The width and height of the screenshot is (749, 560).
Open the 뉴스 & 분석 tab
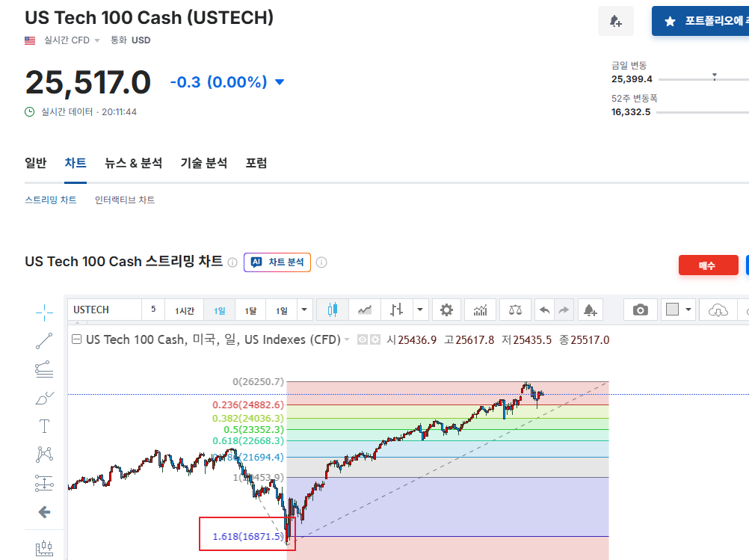coord(134,162)
